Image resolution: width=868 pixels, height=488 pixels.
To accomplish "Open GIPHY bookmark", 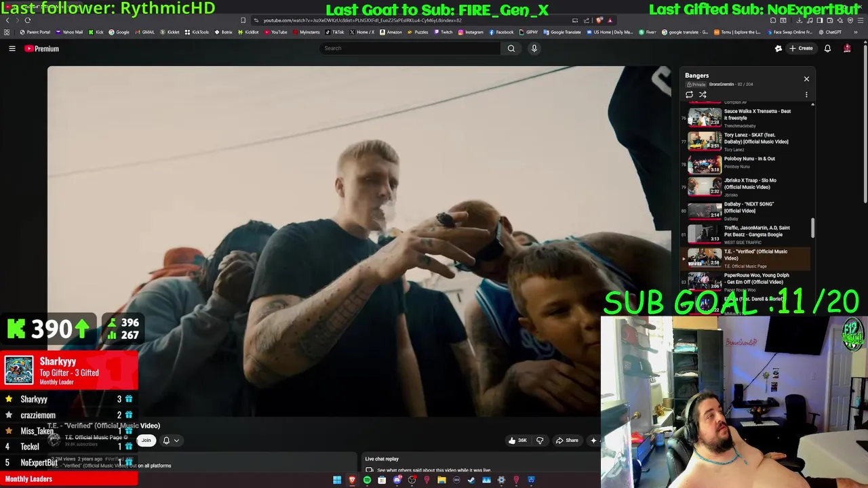I will click(x=528, y=32).
